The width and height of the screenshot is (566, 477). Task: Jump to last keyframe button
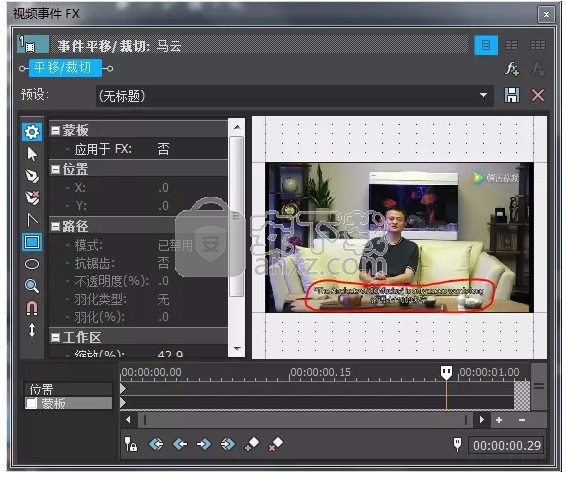(228, 444)
